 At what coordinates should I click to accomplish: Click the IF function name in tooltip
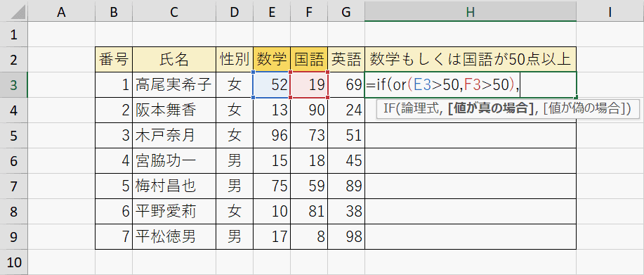tap(390, 109)
